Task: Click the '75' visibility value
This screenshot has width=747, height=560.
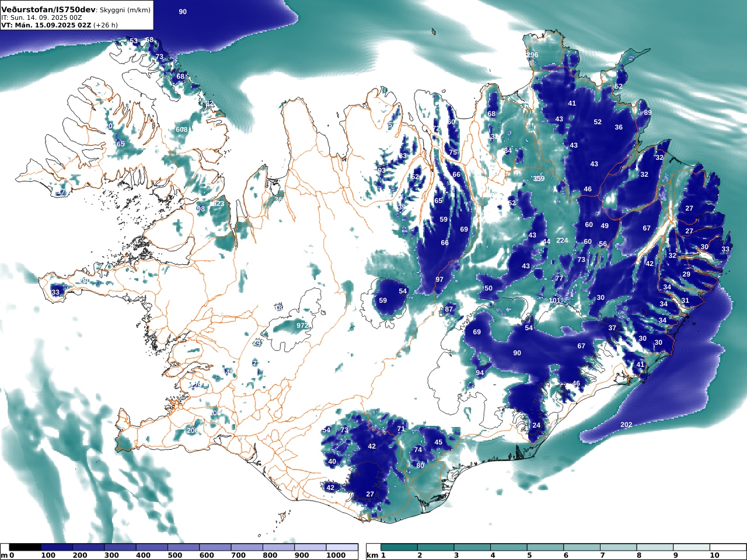Action: pyautogui.click(x=453, y=152)
